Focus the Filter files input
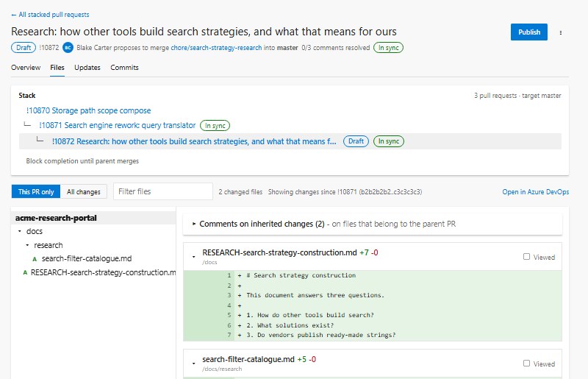 coord(163,191)
